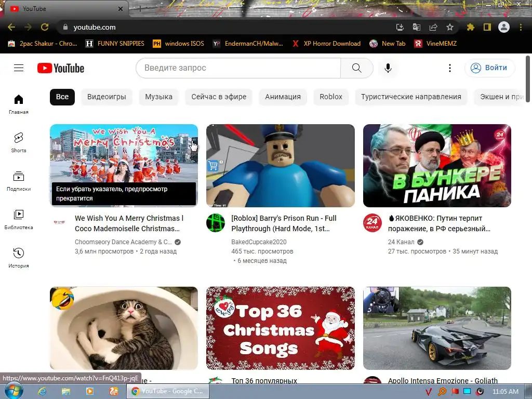Click the Введите запрос search field
Screen dimensions: 532x399
coord(238,68)
